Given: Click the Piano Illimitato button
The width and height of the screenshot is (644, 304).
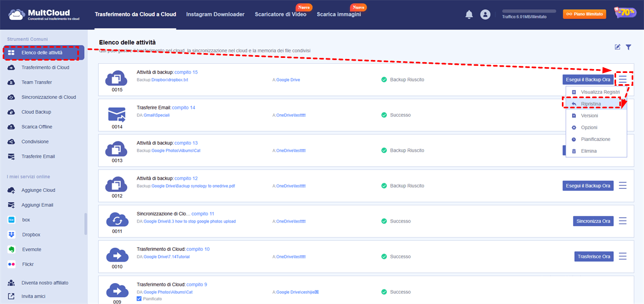Looking at the screenshot, I should point(584,14).
